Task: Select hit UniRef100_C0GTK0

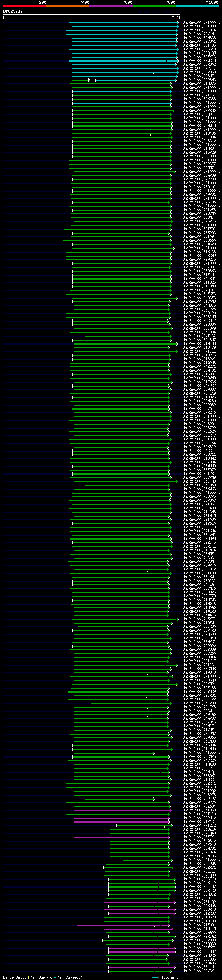Action: (199, 879)
